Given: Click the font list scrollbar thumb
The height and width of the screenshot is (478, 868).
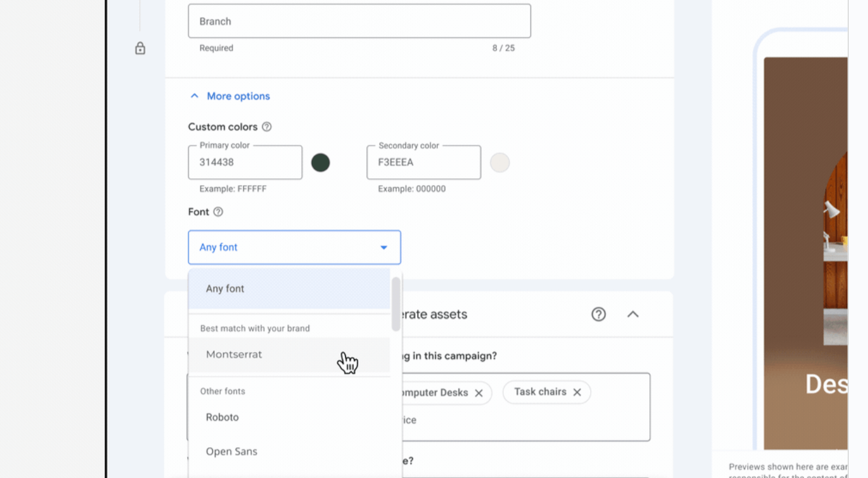Looking at the screenshot, I should (x=396, y=304).
